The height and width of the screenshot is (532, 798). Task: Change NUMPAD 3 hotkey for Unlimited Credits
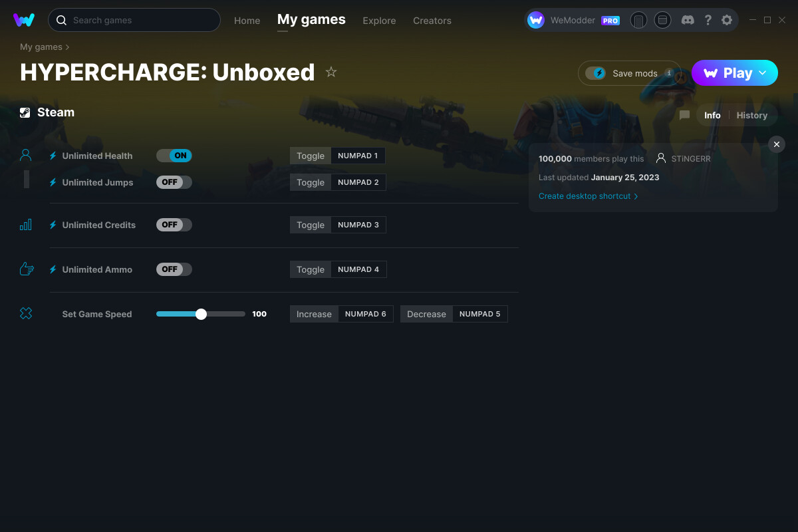point(358,225)
